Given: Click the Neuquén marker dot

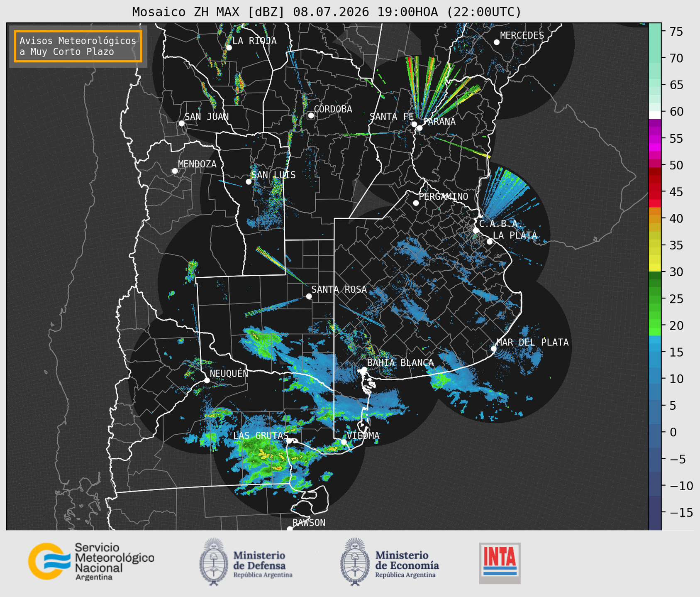Looking at the screenshot, I should click(x=207, y=380).
